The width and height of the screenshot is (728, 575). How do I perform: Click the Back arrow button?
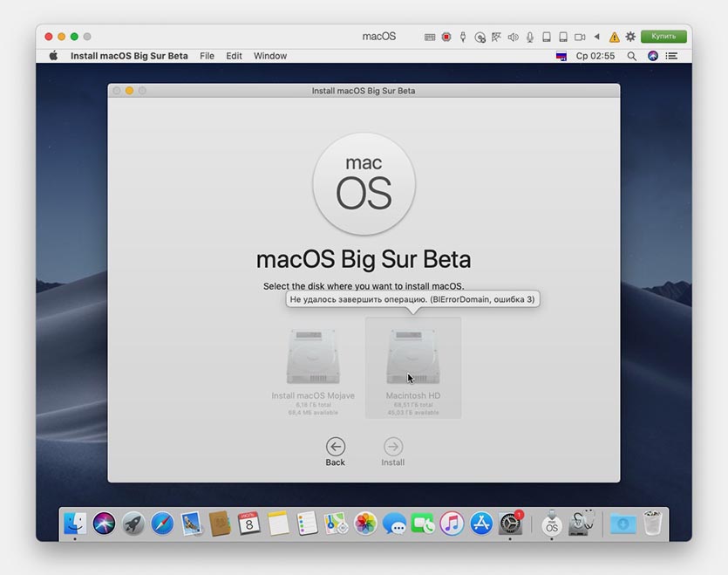tap(336, 447)
